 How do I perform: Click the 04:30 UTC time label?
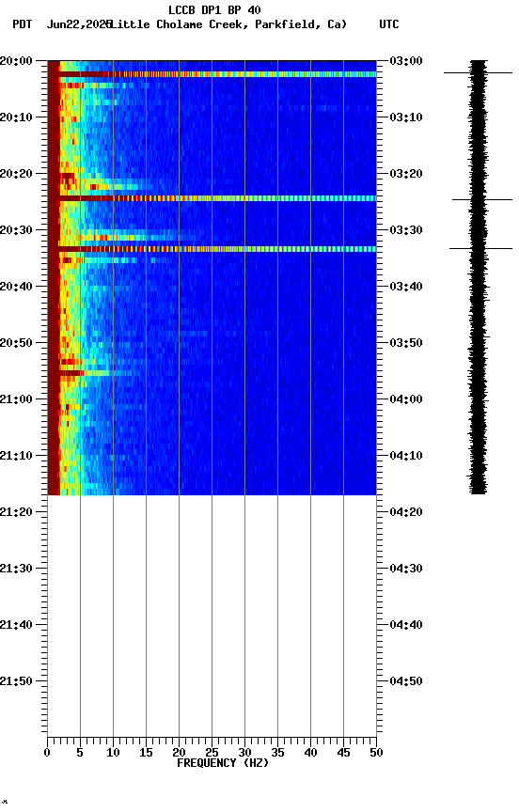click(x=406, y=570)
